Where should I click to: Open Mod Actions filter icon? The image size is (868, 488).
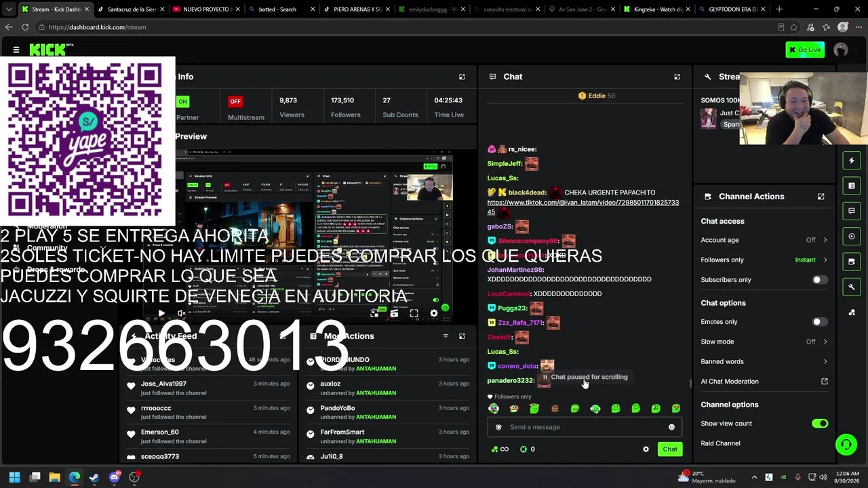click(x=446, y=336)
